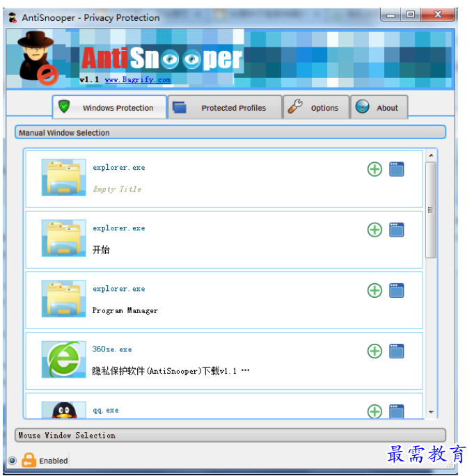Switch to the Windows Protection tab
The width and height of the screenshot is (472, 476).
tap(109, 107)
